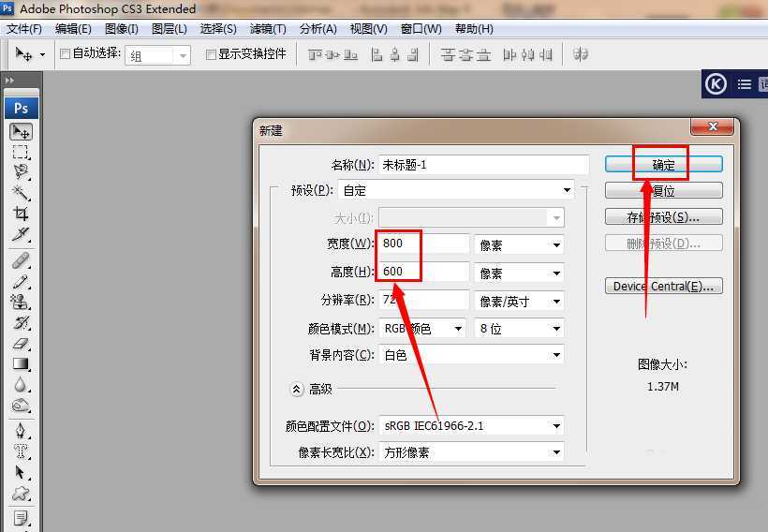Collapse toolbox with double-arrow icon

coord(9,80)
